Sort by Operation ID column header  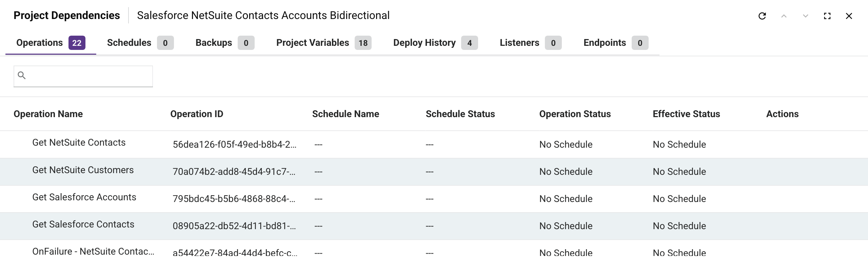click(197, 114)
